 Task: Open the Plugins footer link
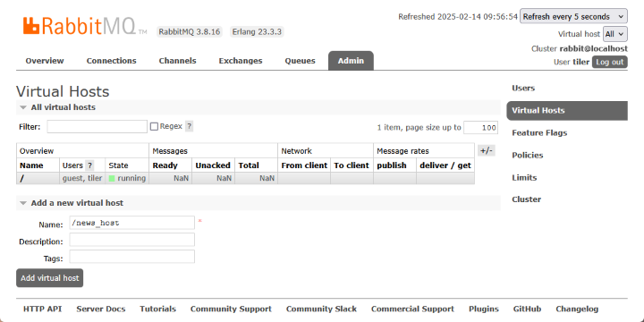click(483, 309)
